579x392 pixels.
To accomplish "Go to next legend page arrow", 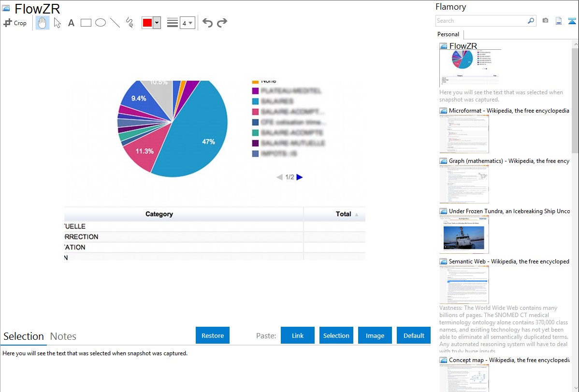I will tap(300, 177).
